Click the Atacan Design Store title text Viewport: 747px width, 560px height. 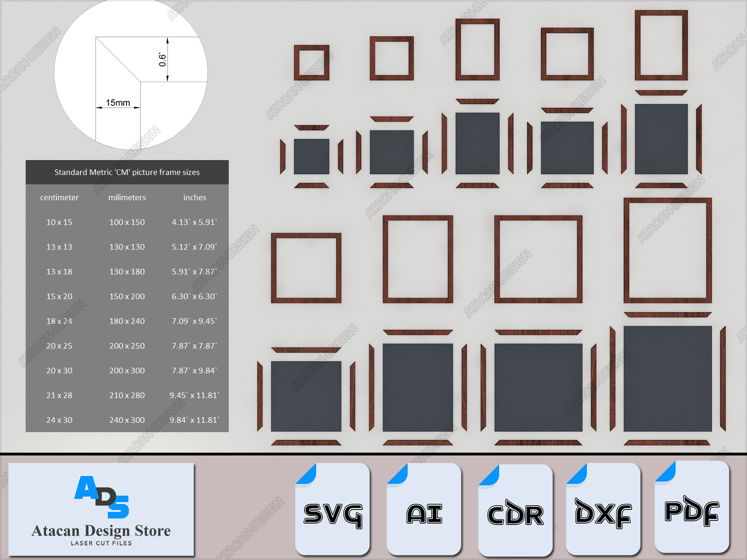101,531
